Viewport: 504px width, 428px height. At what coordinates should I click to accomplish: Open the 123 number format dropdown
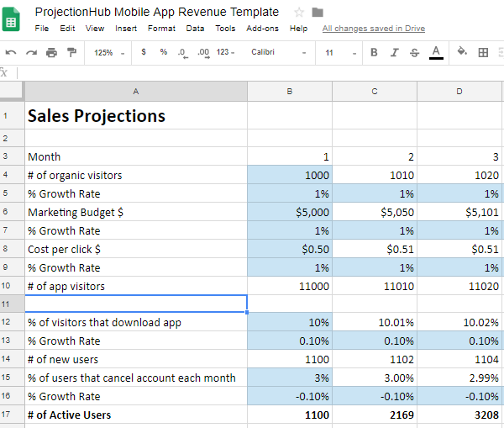click(225, 52)
